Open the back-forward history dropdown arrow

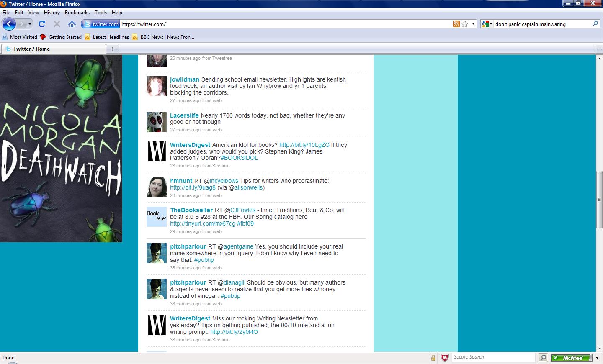tap(30, 24)
